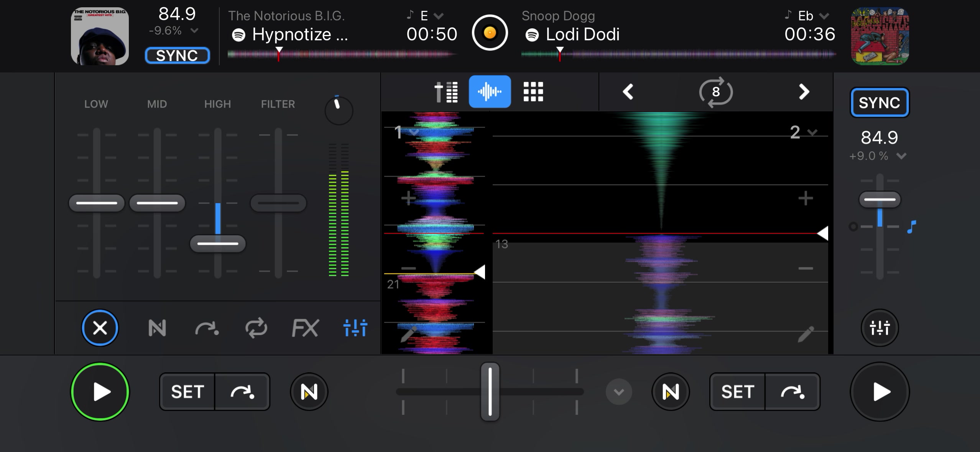The image size is (980, 452).
Task: Tap the right deck 84.9 BPM value
Action: 880,138
